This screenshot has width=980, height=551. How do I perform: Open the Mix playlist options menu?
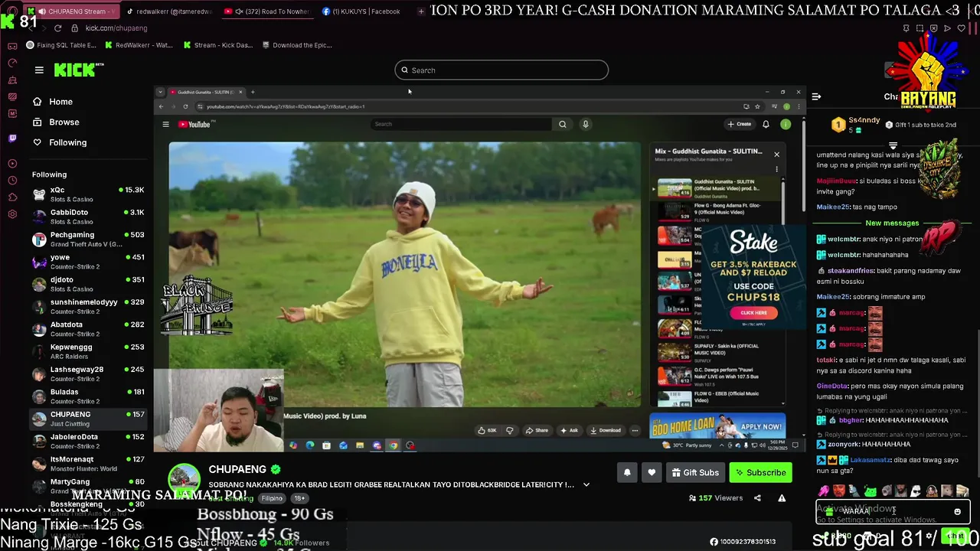pyautogui.click(x=776, y=169)
